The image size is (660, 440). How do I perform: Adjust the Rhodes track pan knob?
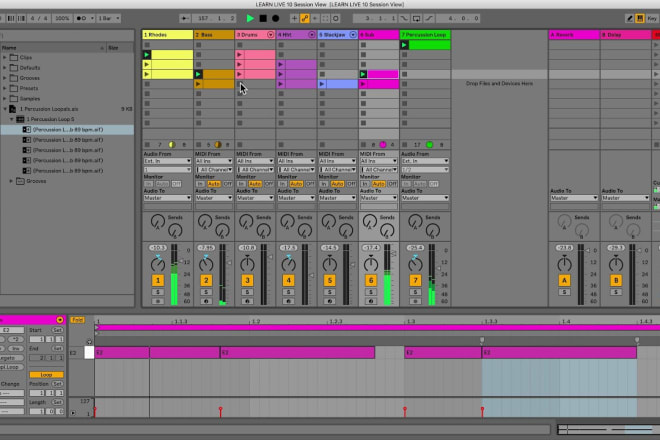158,264
